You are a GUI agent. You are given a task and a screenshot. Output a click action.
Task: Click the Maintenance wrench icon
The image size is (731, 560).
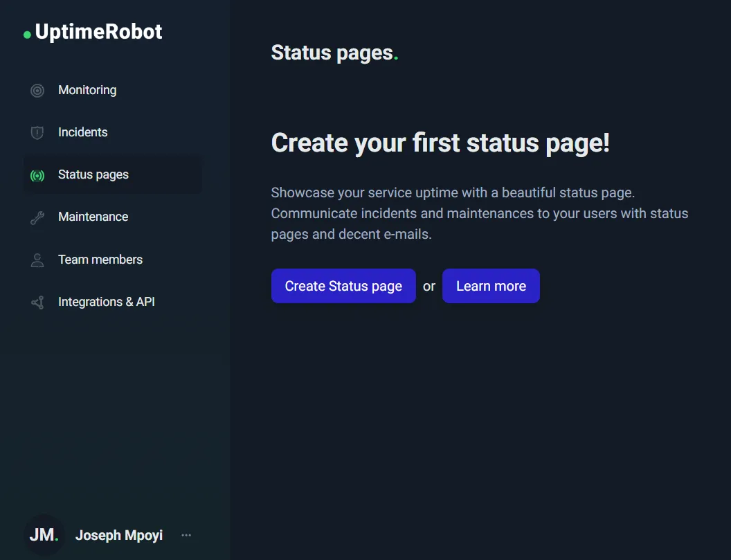(x=37, y=218)
